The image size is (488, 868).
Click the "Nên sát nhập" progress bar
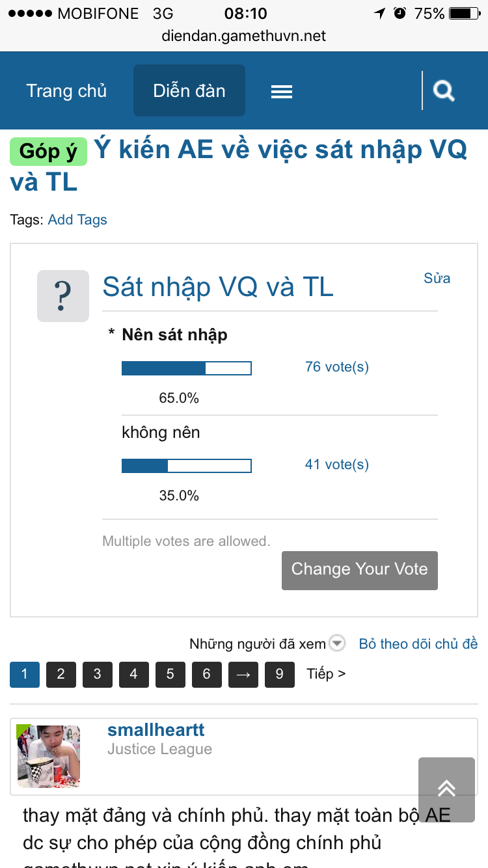(187, 368)
